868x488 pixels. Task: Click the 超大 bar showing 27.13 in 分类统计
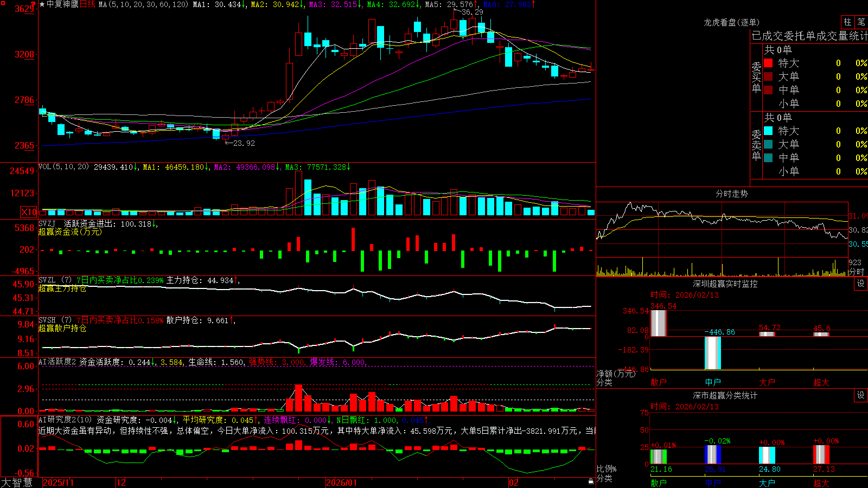tap(821, 454)
